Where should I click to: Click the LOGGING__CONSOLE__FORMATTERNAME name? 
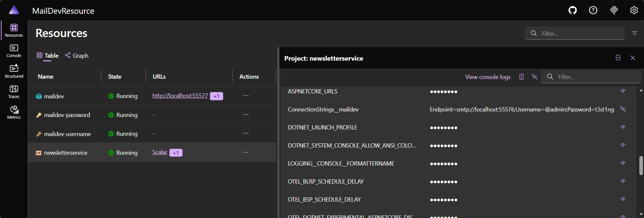tap(341, 163)
